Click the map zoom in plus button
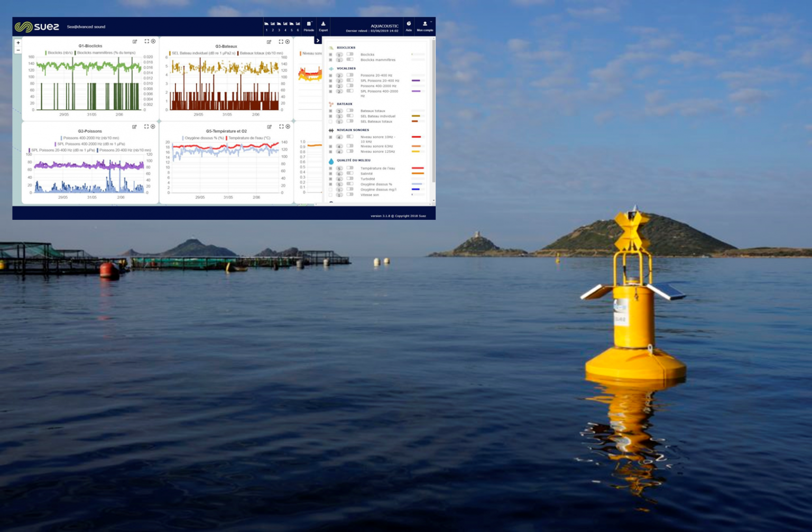The width and height of the screenshot is (812, 532). coord(18,43)
